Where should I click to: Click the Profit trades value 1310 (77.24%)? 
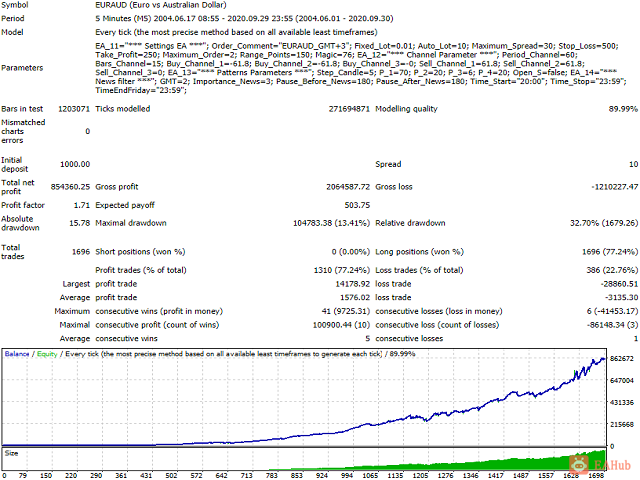tap(342, 270)
